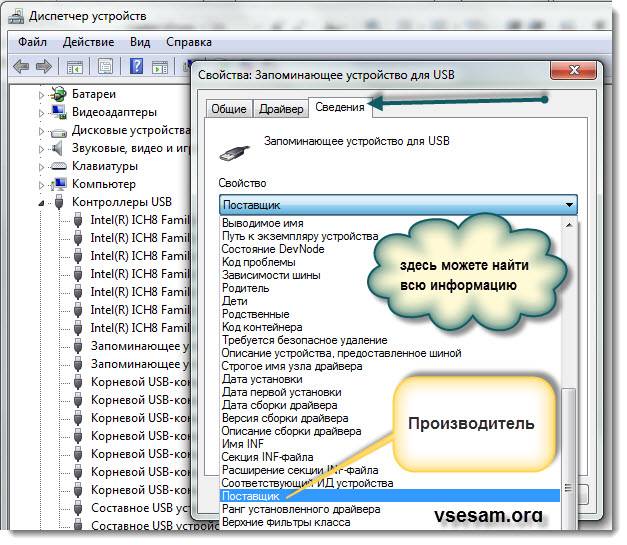Choose Дата сборки драйвера option

tap(280, 405)
